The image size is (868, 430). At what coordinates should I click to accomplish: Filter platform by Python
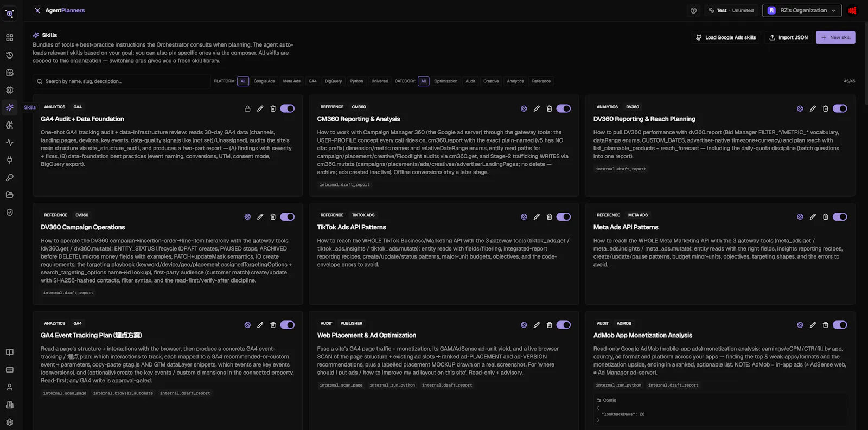click(x=356, y=81)
